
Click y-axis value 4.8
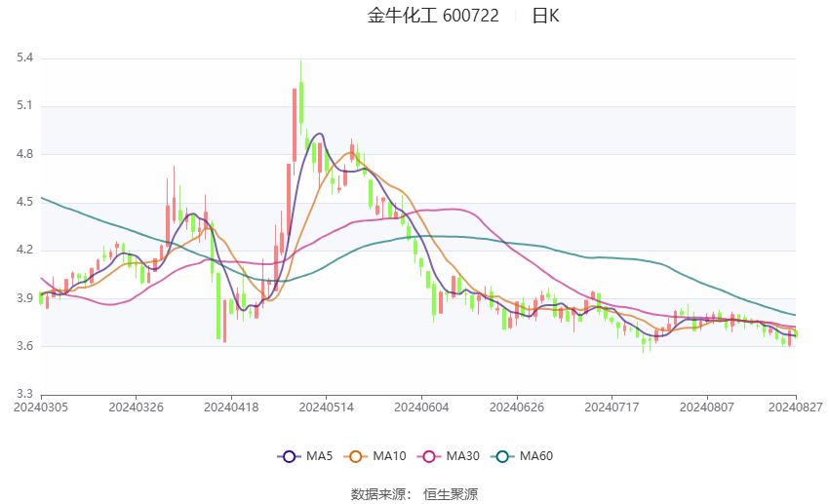tap(24, 154)
